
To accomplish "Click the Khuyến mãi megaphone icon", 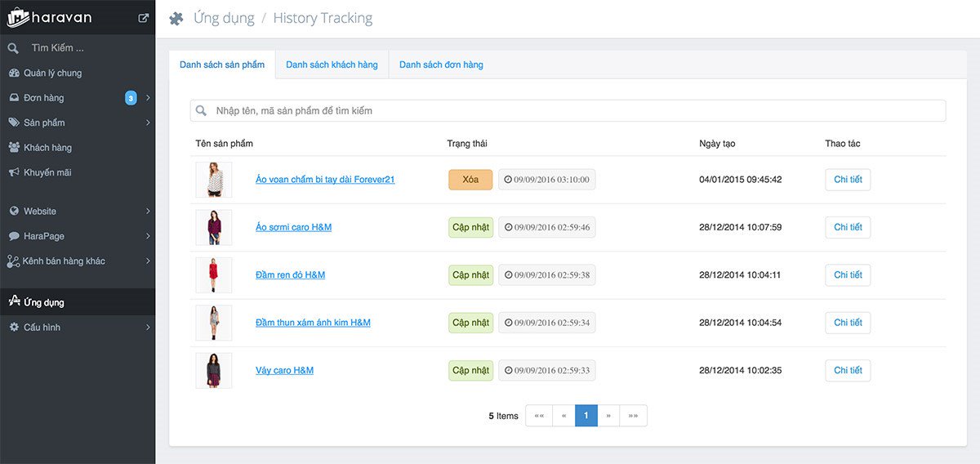I will pos(14,172).
